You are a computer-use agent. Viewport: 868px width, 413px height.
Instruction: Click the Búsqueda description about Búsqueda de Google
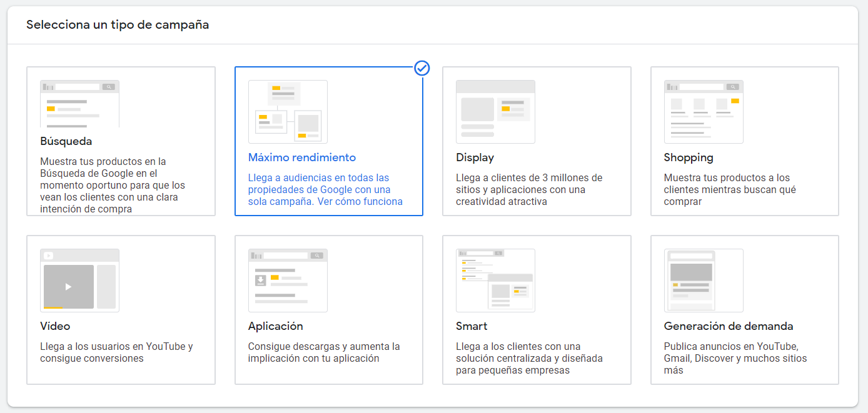coord(113,185)
